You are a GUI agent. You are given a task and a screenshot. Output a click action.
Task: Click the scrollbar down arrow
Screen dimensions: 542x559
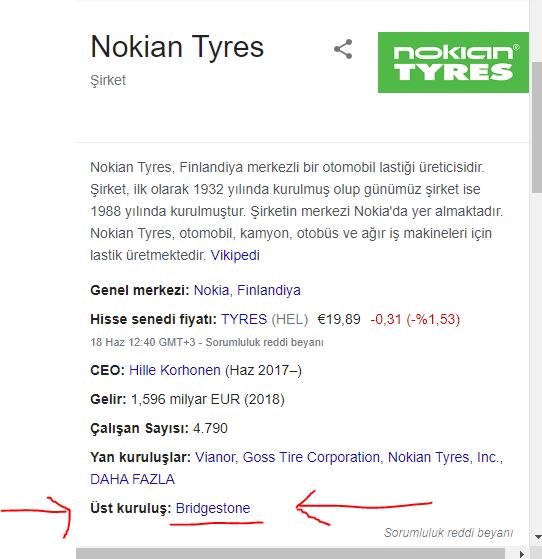[537, 537]
